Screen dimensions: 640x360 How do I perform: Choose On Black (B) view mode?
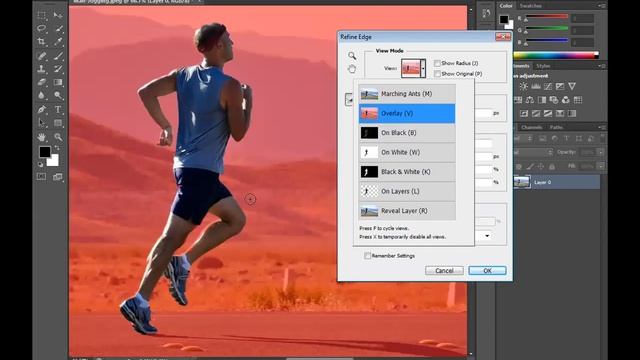407,133
